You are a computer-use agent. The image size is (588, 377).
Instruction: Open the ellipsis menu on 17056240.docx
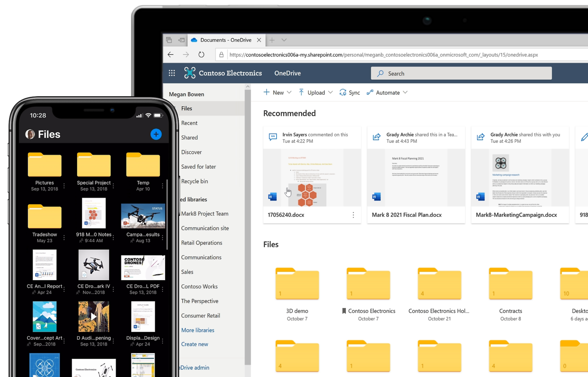[353, 215]
